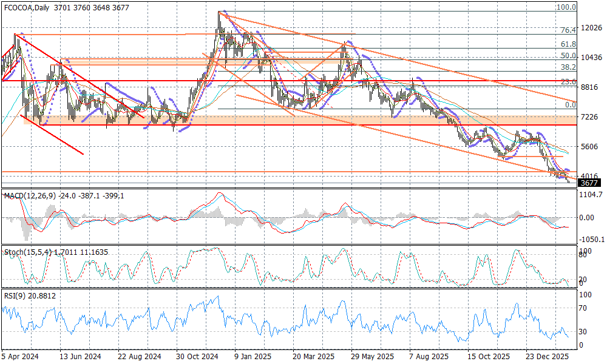Click the FCOCOA,Daily chart title

(27, 7)
